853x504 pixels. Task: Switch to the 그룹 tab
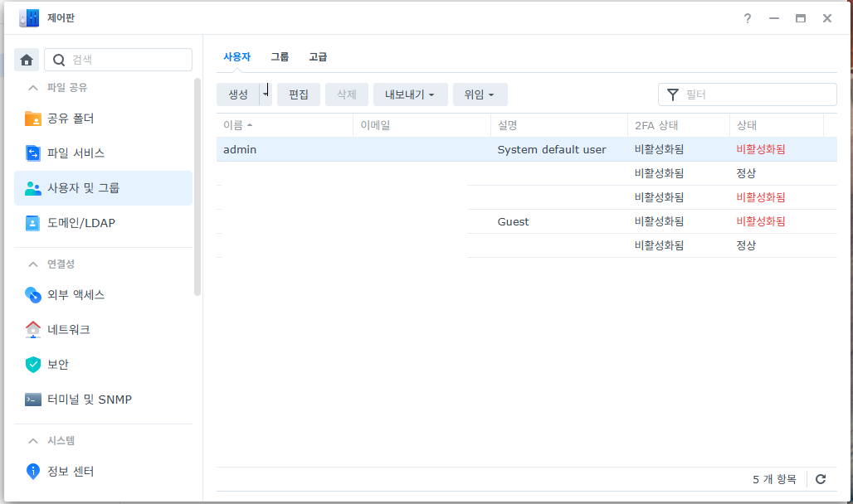click(280, 56)
